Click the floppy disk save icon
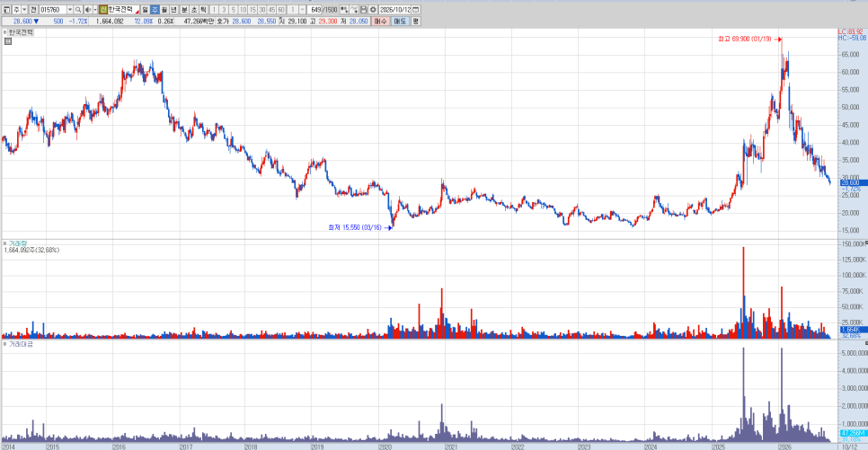Screen dimensions: 868x450 click(x=364, y=10)
